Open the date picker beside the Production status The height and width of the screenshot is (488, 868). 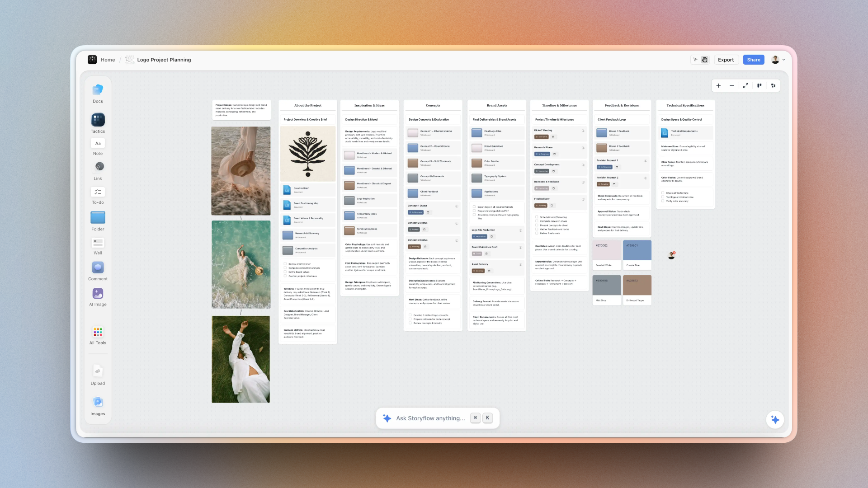pyautogui.click(x=492, y=236)
